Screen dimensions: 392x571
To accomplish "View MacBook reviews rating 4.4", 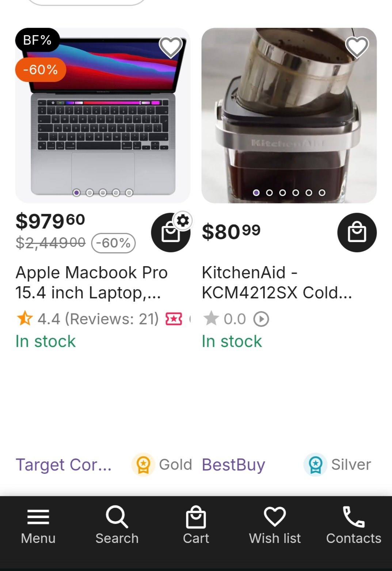I will click(88, 319).
